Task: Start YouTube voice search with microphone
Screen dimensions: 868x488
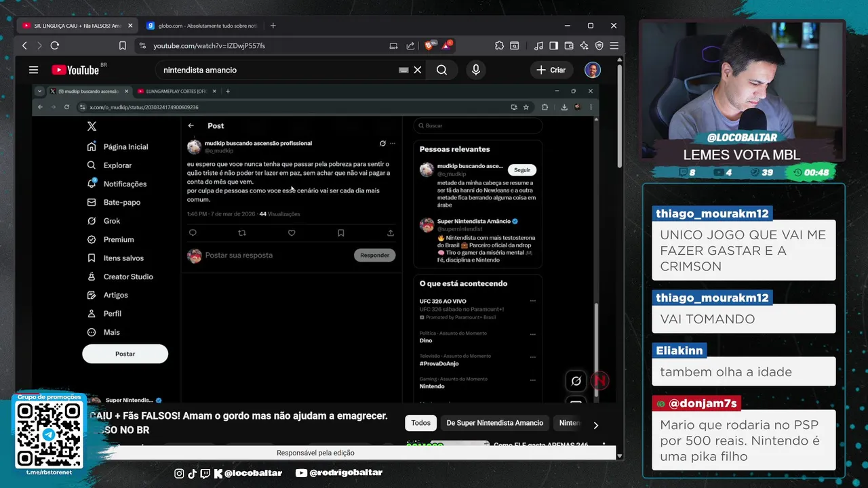Action: pyautogui.click(x=475, y=70)
